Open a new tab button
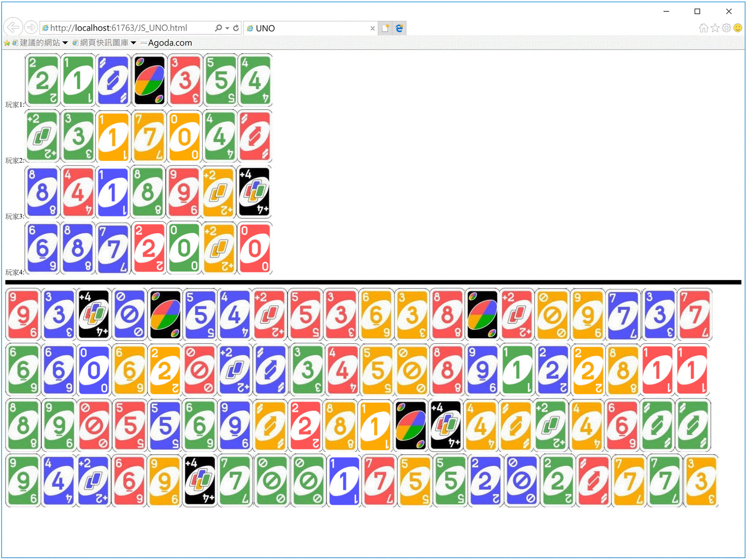Image resolution: width=747 pixels, height=560 pixels. coord(385,28)
